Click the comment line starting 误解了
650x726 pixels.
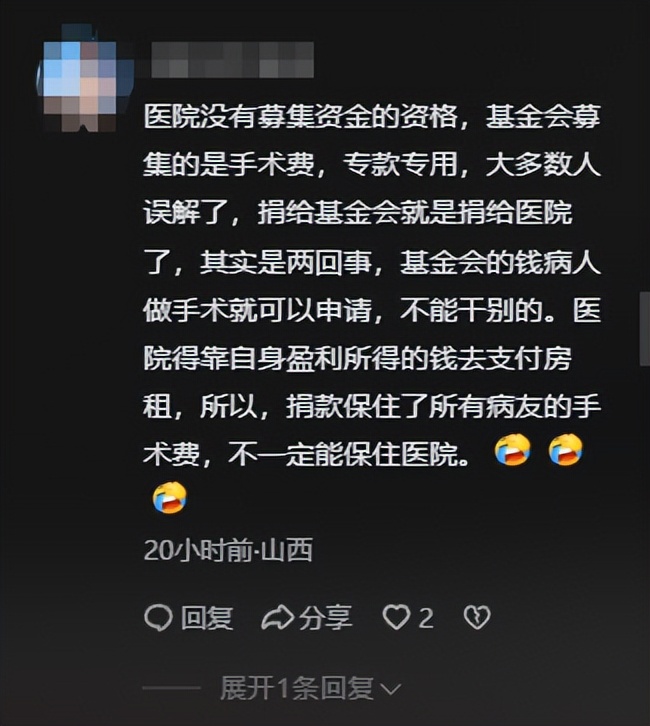pyautogui.click(x=357, y=213)
